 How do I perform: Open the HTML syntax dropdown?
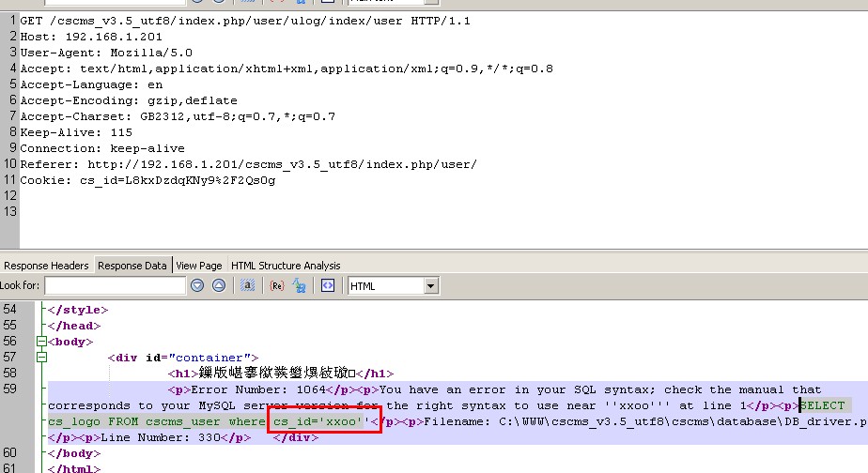431,285
